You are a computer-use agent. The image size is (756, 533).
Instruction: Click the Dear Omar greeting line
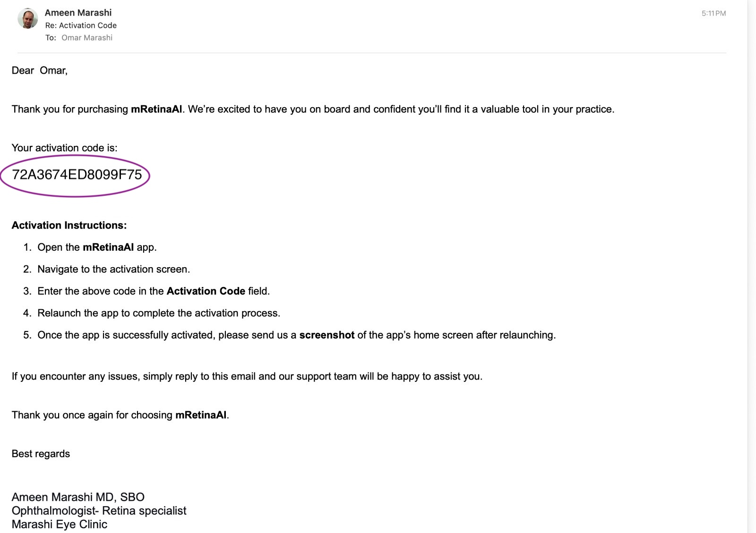point(40,71)
